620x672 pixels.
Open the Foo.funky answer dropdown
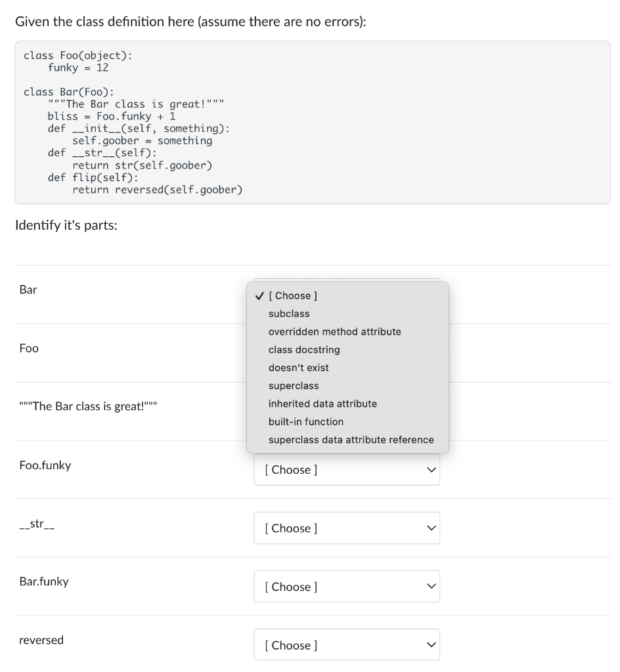click(346, 470)
